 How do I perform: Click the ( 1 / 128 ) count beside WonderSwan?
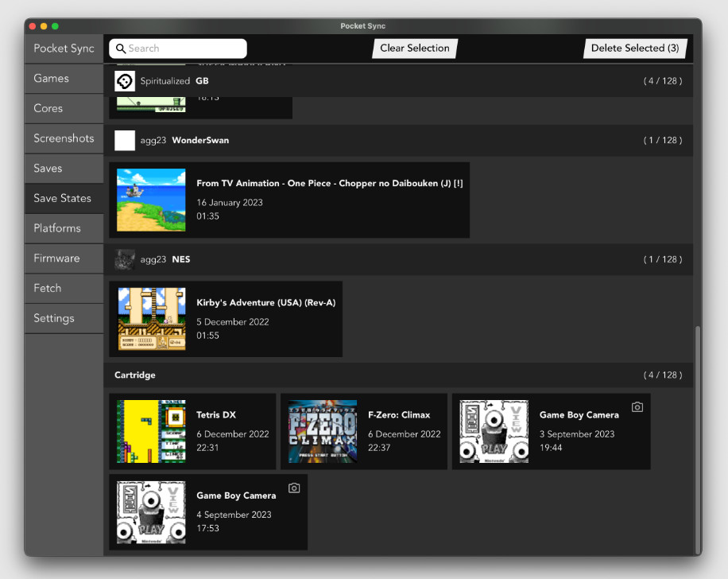click(663, 140)
